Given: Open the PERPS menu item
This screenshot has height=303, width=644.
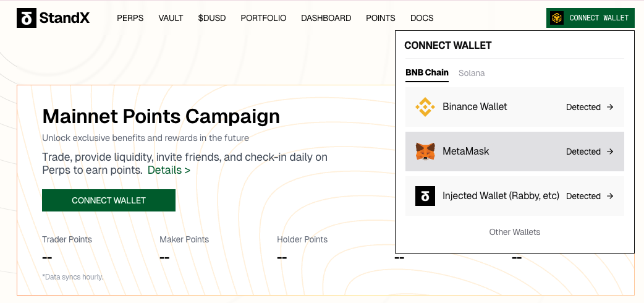Looking at the screenshot, I should (130, 18).
